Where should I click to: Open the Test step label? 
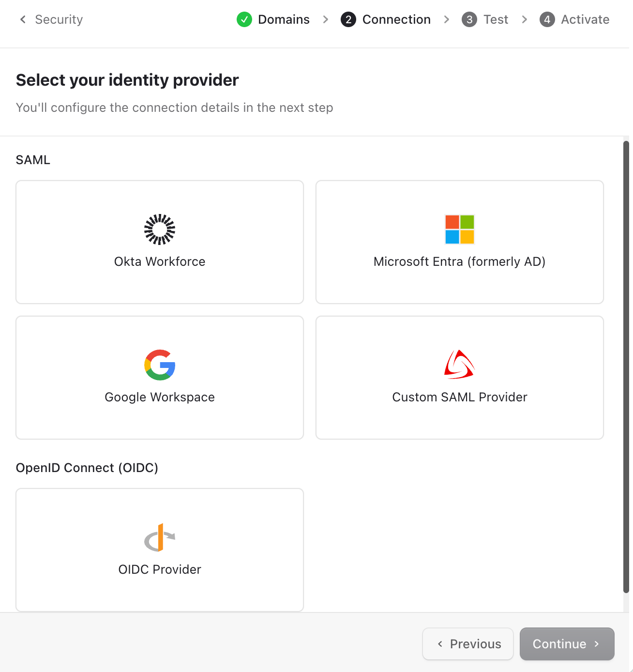496,19
